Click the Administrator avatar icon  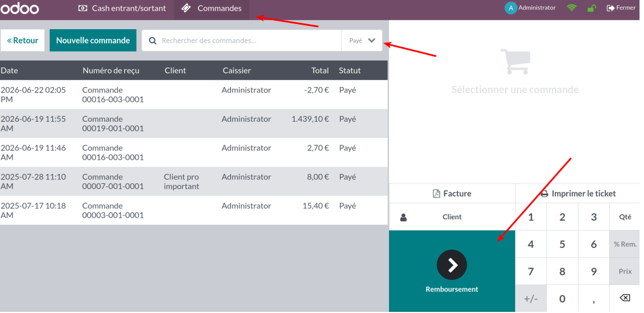(511, 8)
